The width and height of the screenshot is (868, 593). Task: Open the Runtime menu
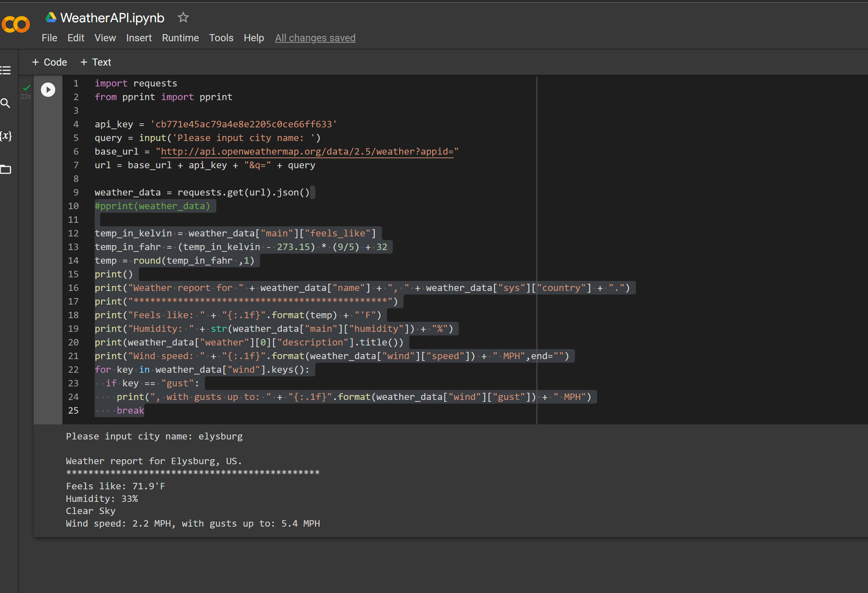click(180, 38)
